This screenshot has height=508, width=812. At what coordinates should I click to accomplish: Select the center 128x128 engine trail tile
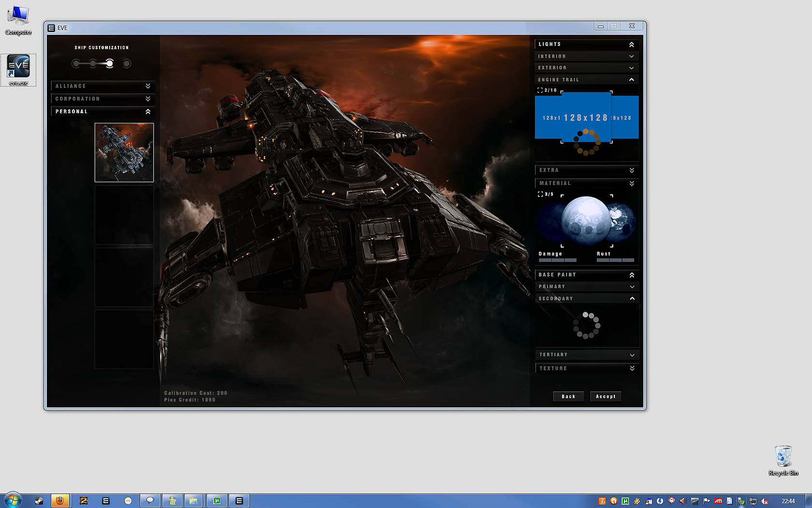coord(586,117)
